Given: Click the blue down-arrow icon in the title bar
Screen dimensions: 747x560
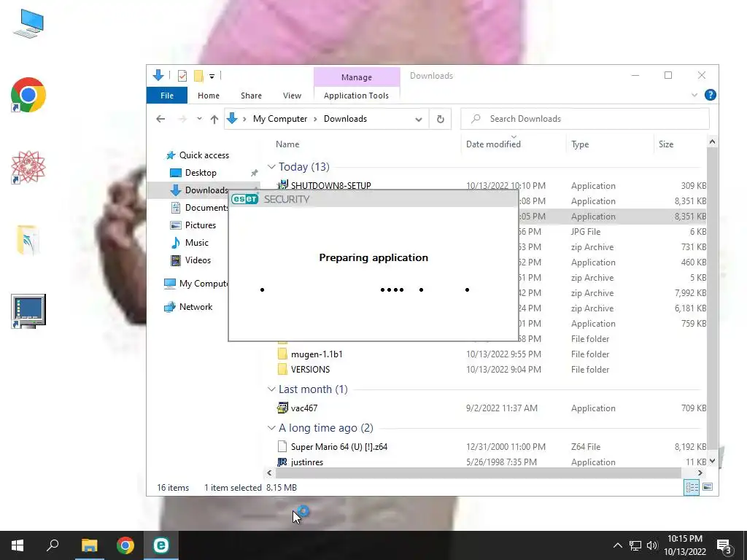Looking at the screenshot, I should [x=158, y=75].
